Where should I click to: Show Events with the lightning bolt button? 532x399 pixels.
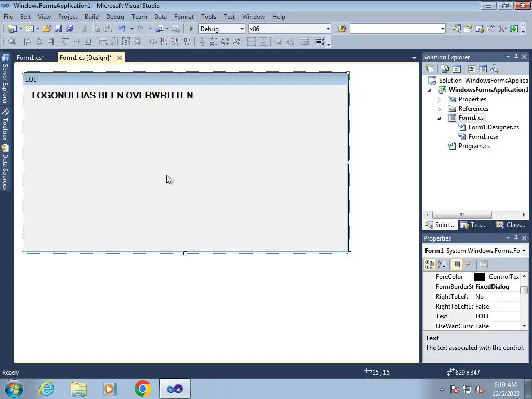(469, 264)
